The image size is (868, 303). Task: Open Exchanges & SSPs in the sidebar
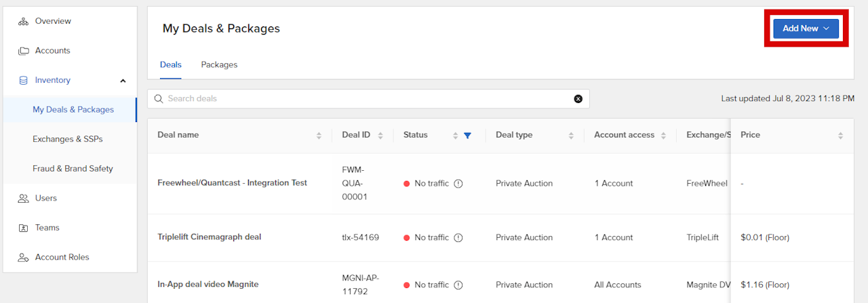click(68, 139)
